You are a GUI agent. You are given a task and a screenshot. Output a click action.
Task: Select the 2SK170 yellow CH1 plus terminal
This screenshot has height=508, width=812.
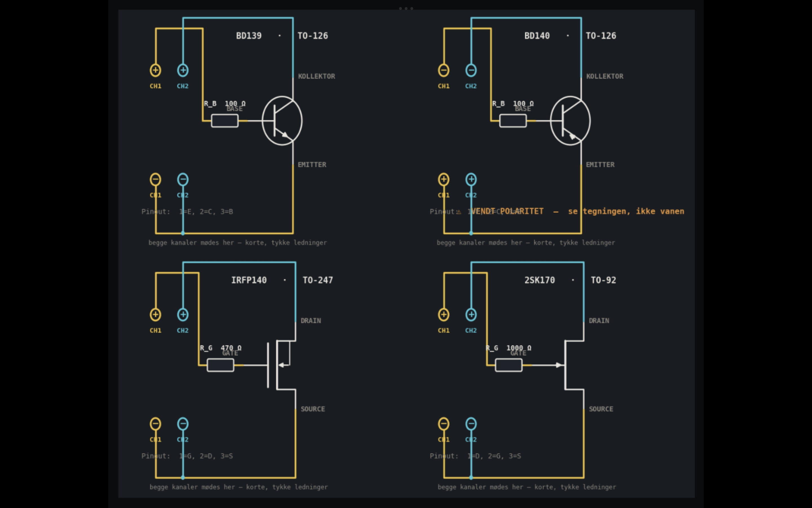443,314
